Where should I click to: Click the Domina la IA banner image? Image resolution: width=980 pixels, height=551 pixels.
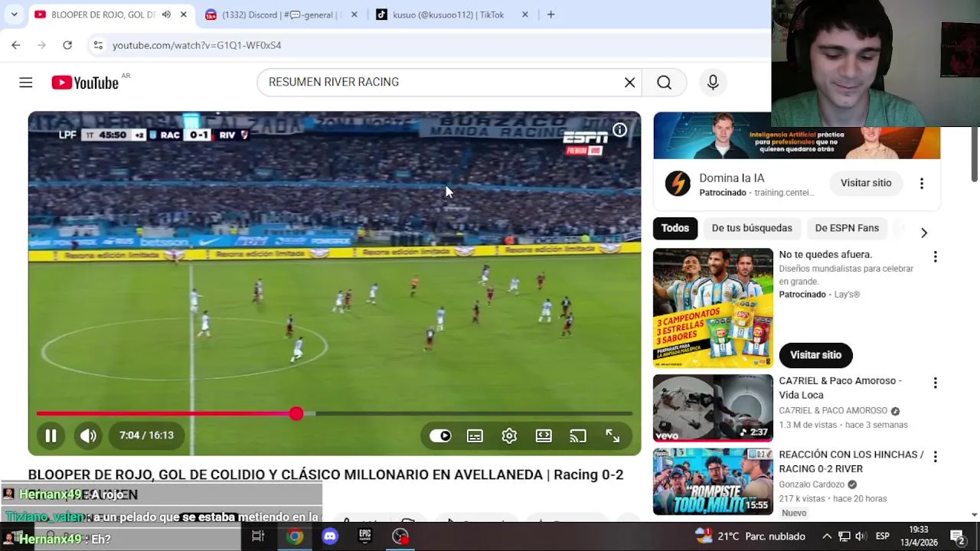(x=796, y=135)
